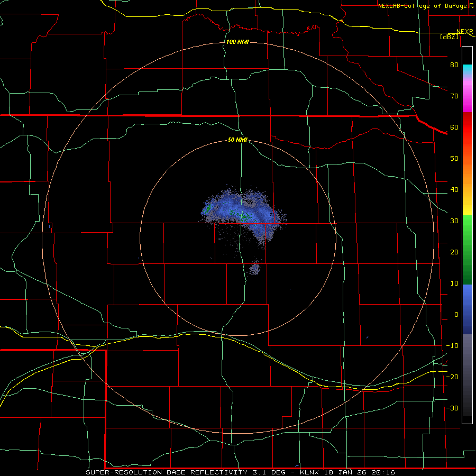This screenshot has width=476, height=476.
Task: Click the 50 NMI range ring label
Action: [237, 140]
